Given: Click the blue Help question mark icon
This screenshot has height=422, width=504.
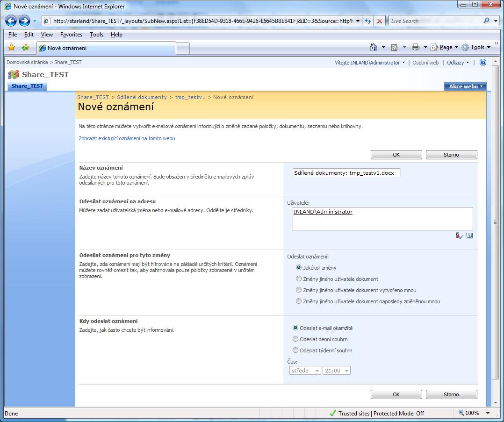Looking at the screenshot, I should pos(483,62).
